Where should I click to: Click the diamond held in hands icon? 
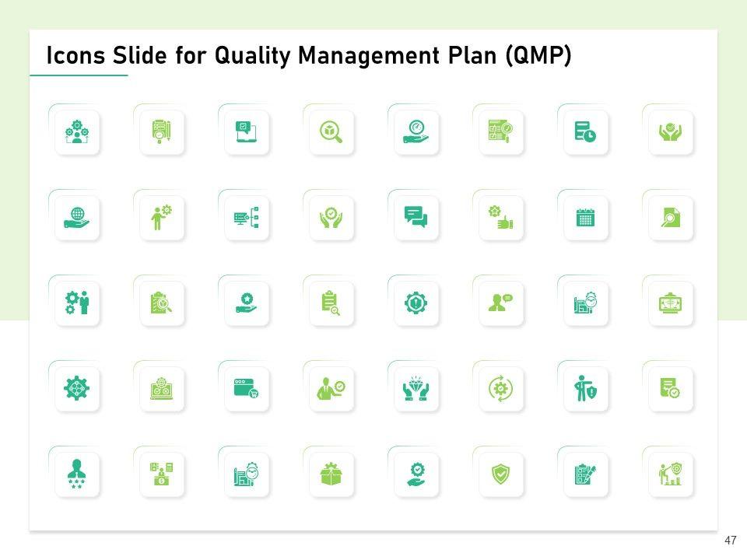[416, 389]
